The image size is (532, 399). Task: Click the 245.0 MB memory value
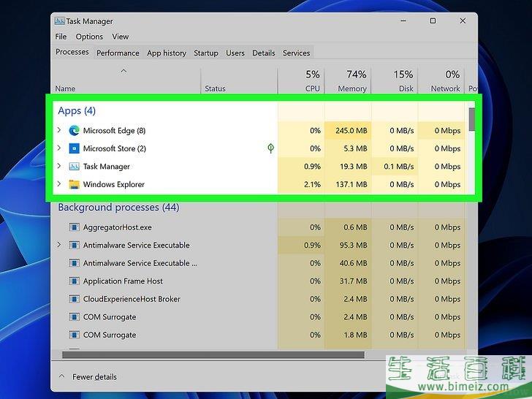[x=351, y=131]
